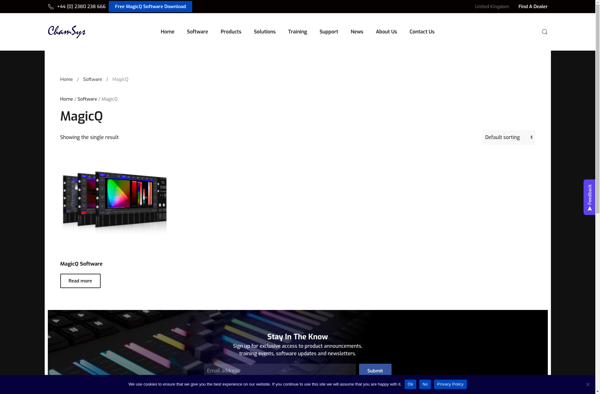Click the ChamSys logo
The height and width of the screenshot is (394, 600).
(67, 31)
